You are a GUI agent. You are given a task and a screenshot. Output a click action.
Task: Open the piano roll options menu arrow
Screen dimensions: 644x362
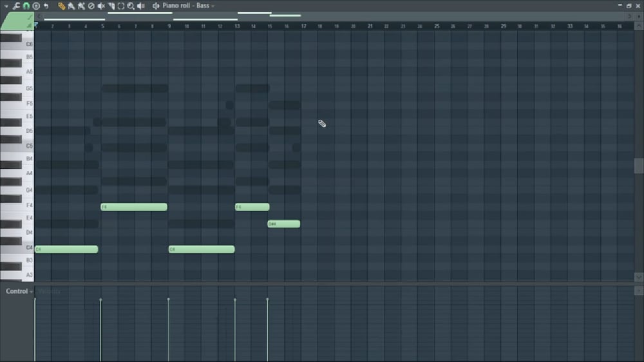tap(6, 6)
